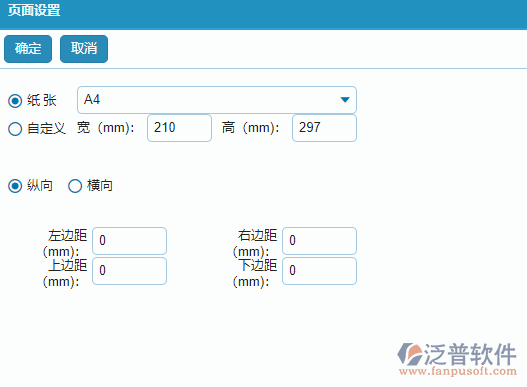Image resolution: width=527 pixels, height=387 pixels.
Task: Click the 右边距 right margin input
Action: click(x=319, y=241)
